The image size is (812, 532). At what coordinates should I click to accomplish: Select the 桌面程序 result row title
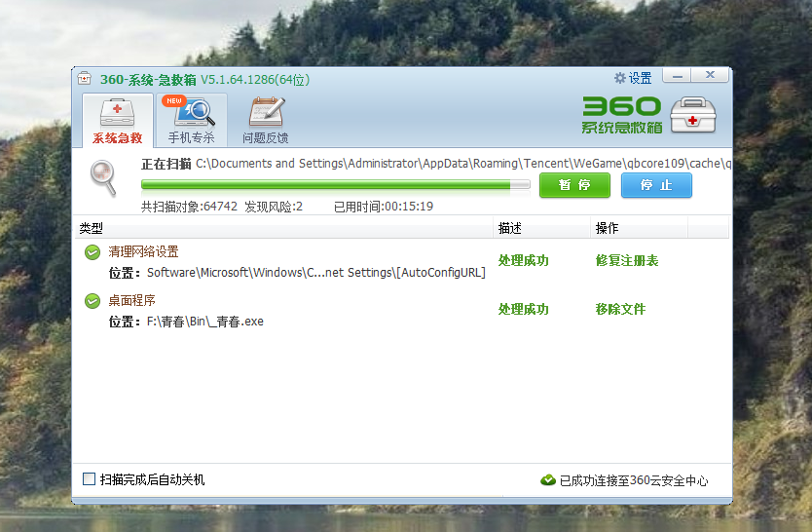tap(131, 300)
